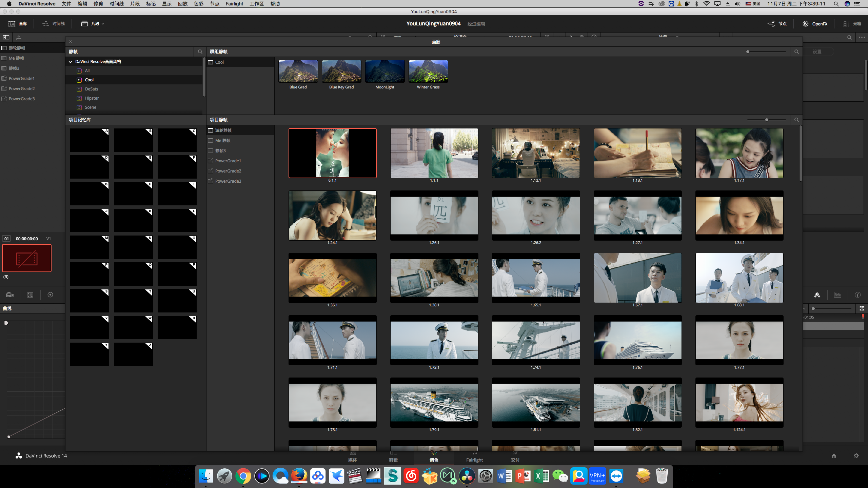Toggle stills album list sidebar icon
Viewport: 868px width, 488px height.
pos(6,37)
